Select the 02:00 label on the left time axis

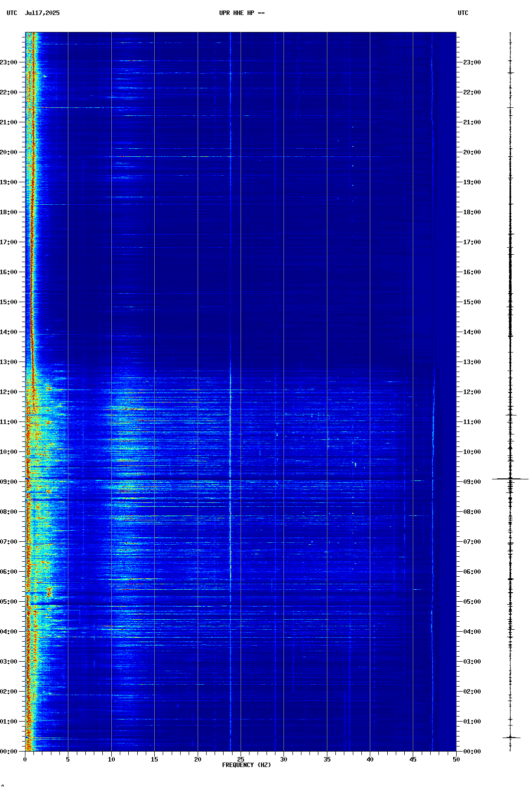coord(8,692)
